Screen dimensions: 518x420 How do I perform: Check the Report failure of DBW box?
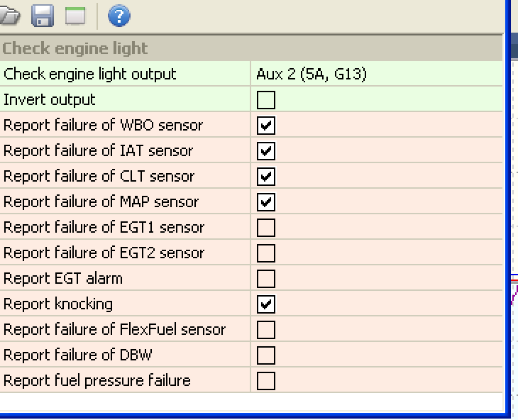266,355
